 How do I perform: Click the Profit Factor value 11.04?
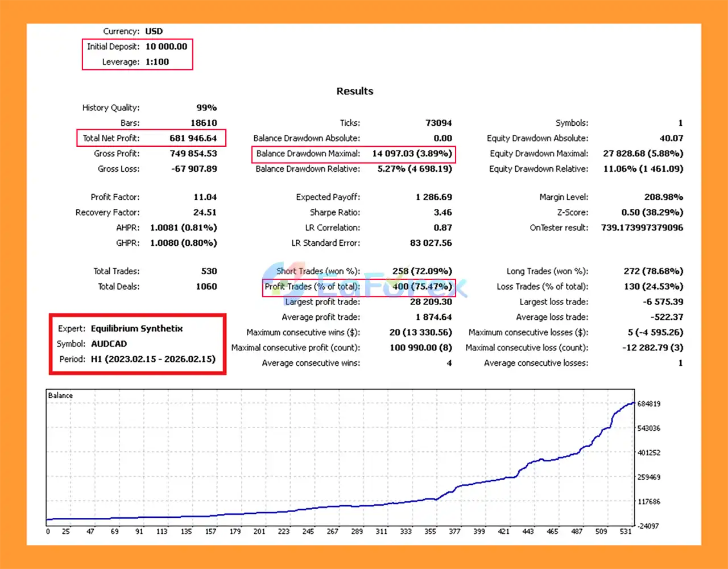coord(205,197)
